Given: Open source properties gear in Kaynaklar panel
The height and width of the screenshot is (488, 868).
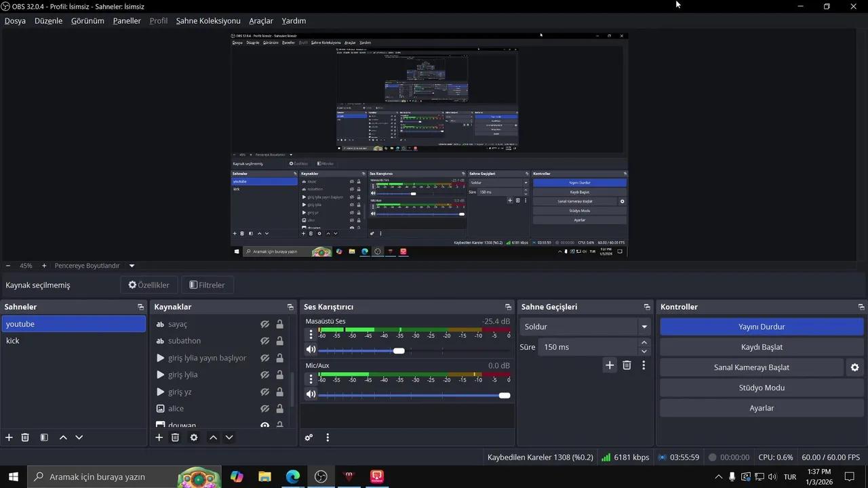Looking at the screenshot, I should tap(194, 438).
